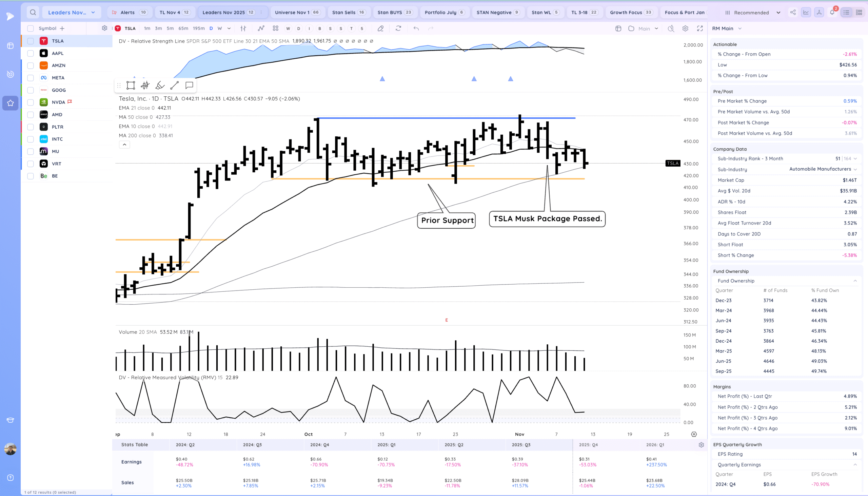This screenshot has width=868, height=496.
Task: Select the 65m timeframe
Action: (x=183, y=28)
